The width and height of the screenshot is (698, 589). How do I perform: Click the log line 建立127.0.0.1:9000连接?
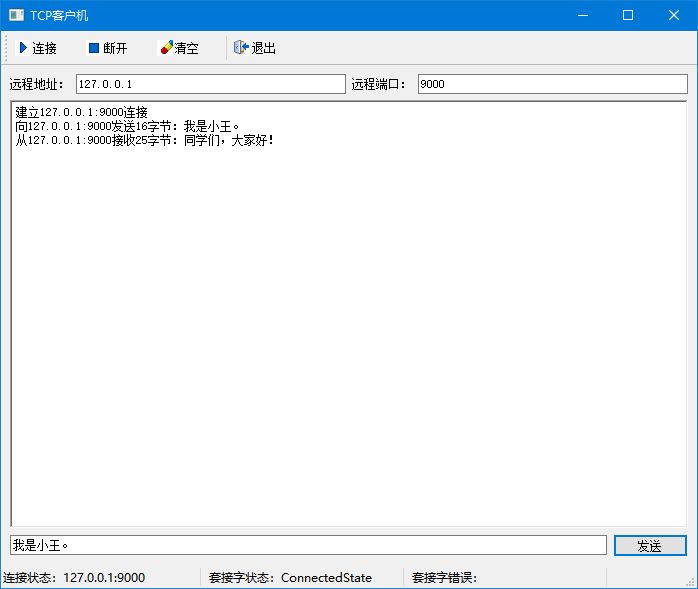tap(81, 112)
